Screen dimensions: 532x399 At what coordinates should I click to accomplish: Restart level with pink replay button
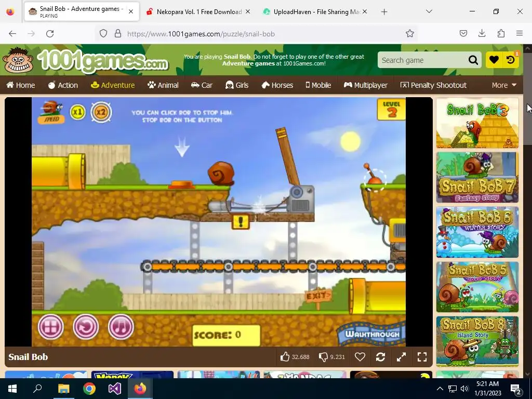pos(86,327)
